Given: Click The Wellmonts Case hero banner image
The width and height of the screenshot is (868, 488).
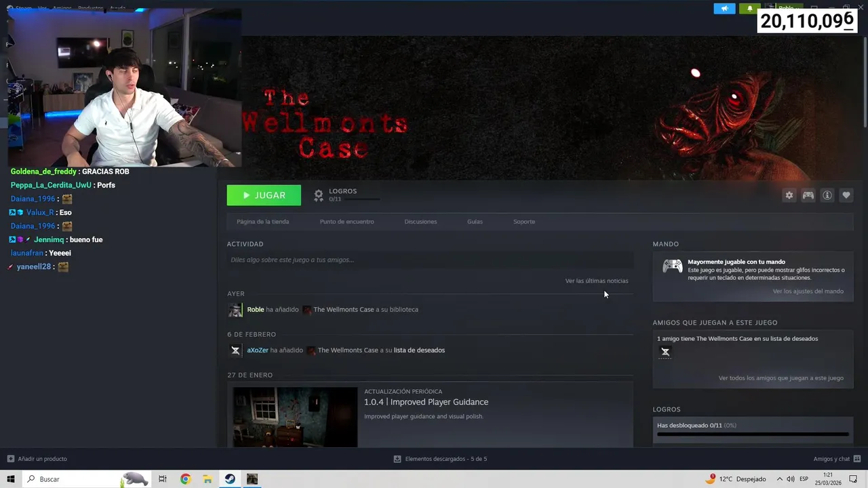Looking at the screenshot, I should tap(542, 108).
